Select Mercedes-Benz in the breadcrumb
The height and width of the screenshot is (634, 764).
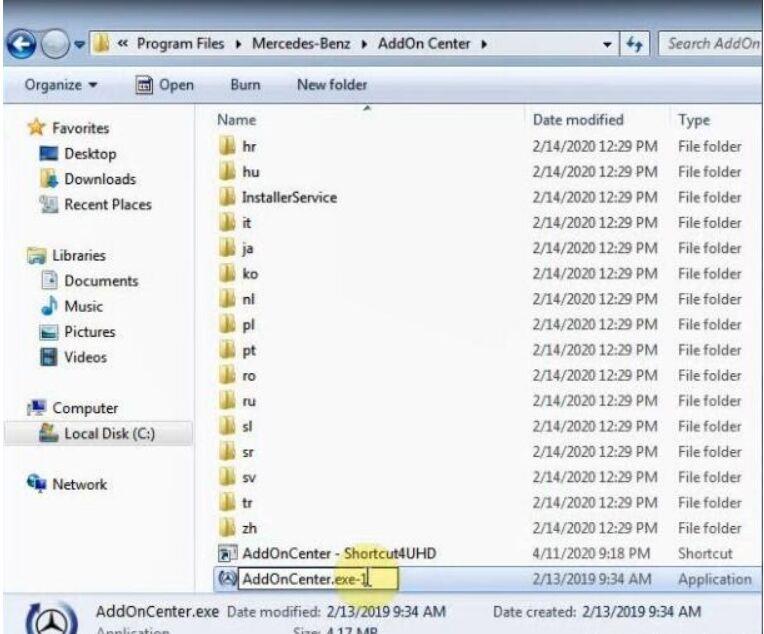(301, 44)
